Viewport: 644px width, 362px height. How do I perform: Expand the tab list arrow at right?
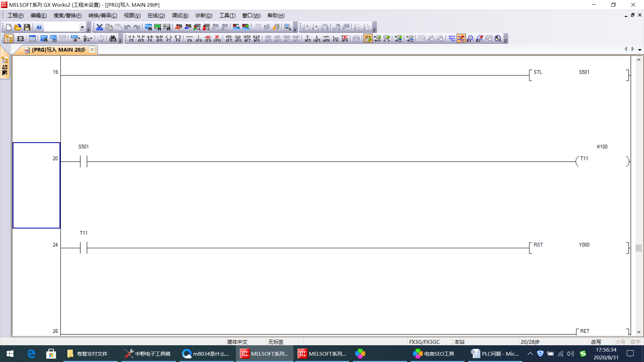(640, 50)
